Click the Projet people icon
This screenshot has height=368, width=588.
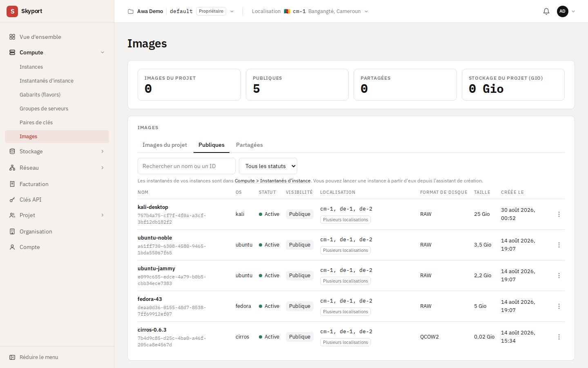point(12,215)
